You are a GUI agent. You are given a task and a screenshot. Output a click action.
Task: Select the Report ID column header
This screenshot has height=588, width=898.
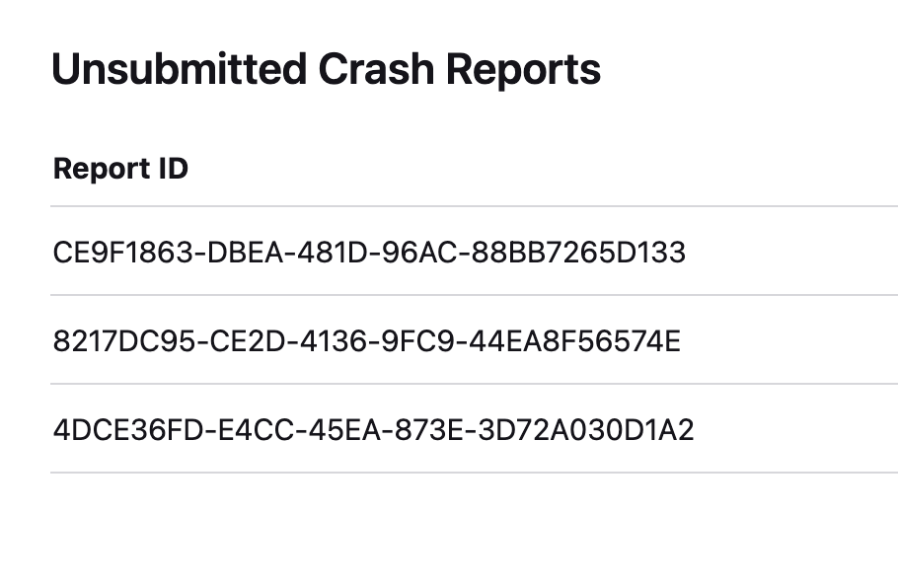(120, 169)
